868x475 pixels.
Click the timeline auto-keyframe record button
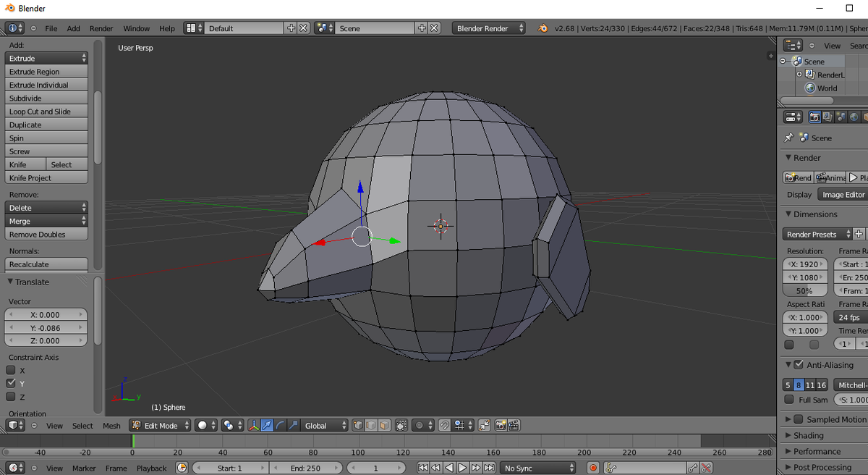(x=593, y=468)
